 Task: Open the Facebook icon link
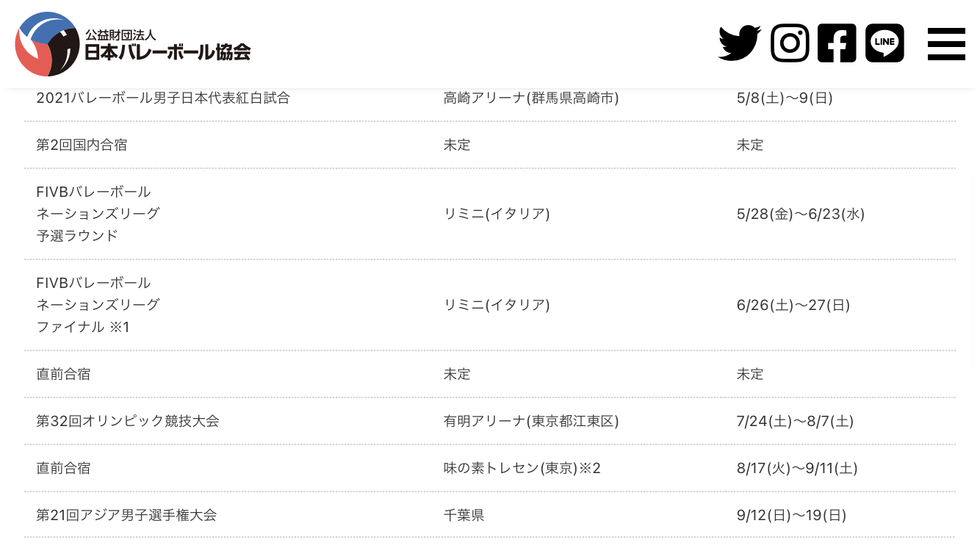coord(837,43)
